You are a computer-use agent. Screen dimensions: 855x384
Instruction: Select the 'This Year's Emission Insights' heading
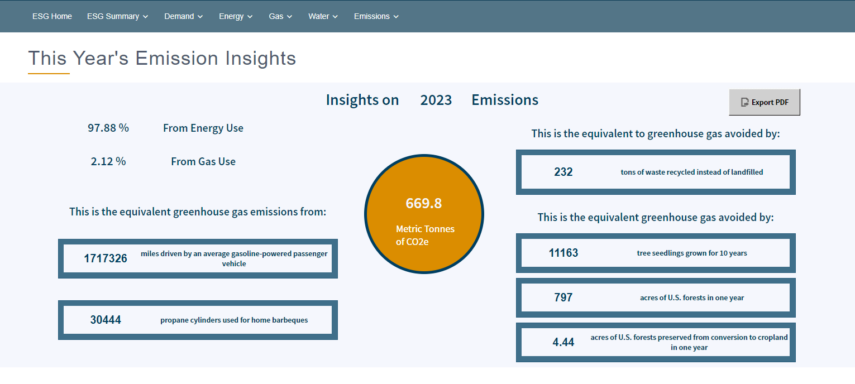tap(162, 58)
